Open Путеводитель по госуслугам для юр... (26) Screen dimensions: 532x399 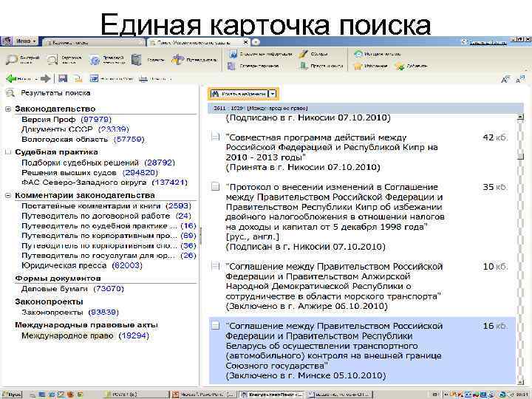pos(109,255)
